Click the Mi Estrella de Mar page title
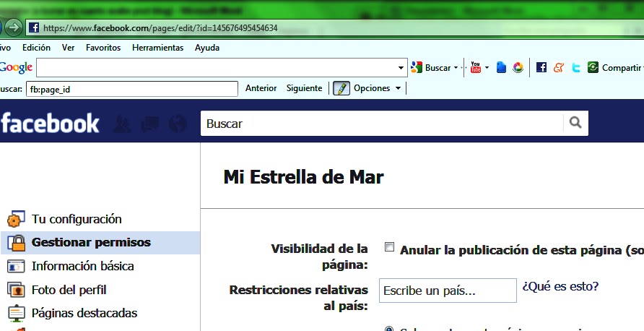 [303, 177]
